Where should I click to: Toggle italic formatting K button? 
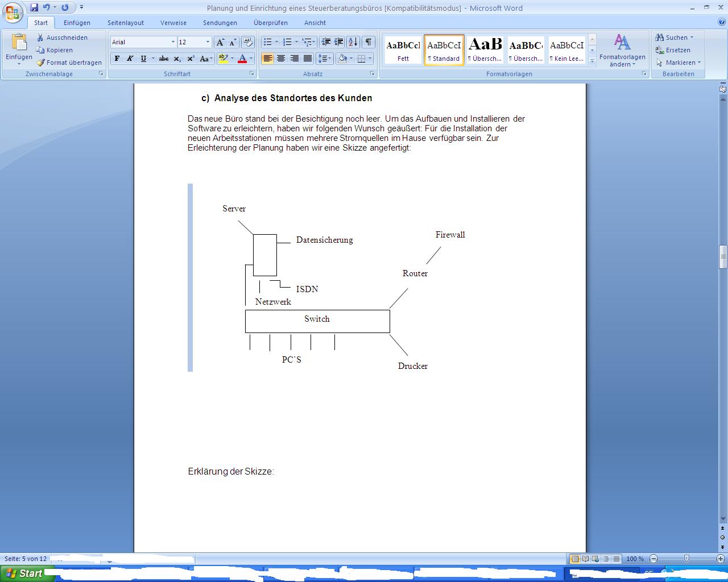[130, 59]
